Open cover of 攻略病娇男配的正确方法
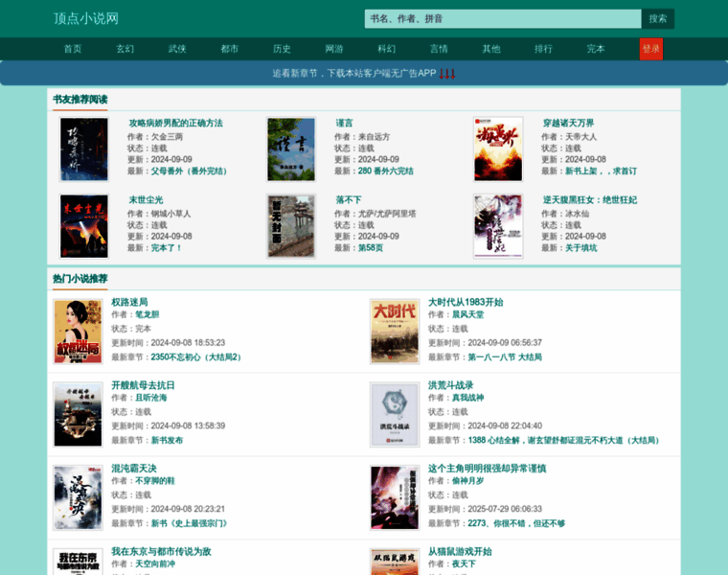The height and width of the screenshot is (575, 728). [84, 149]
